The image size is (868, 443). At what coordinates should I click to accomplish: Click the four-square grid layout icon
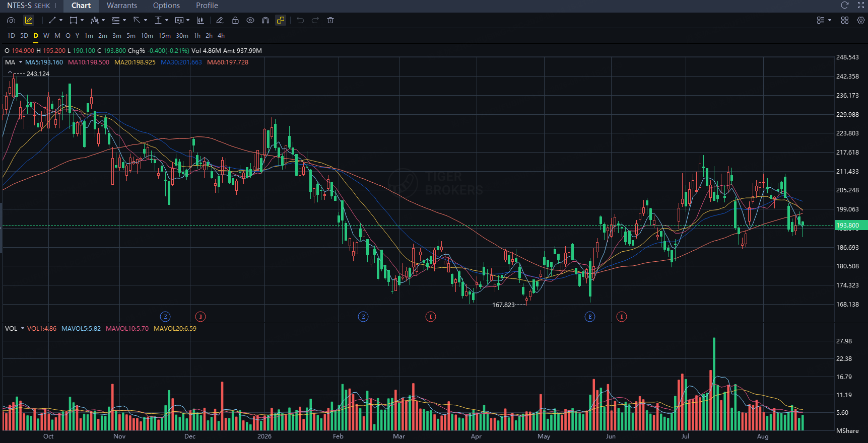pyautogui.click(x=845, y=20)
